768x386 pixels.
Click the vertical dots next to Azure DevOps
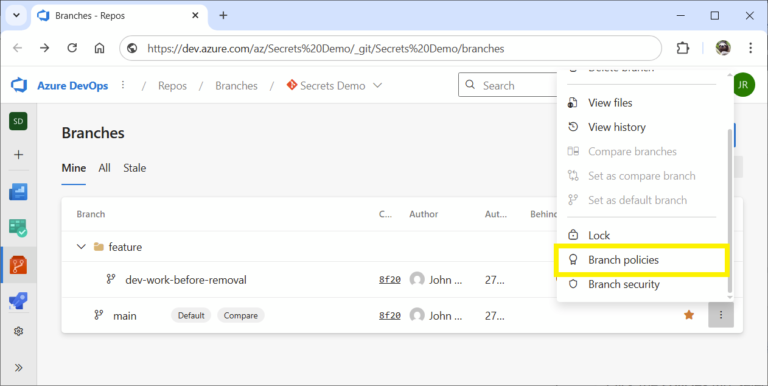(x=123, y=85)
